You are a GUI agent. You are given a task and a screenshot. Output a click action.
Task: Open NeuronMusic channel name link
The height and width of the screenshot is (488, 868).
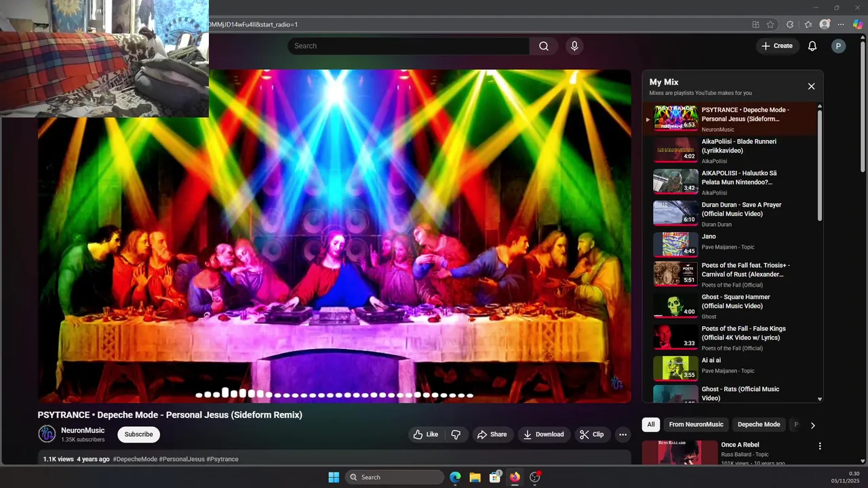click(83, 430)
